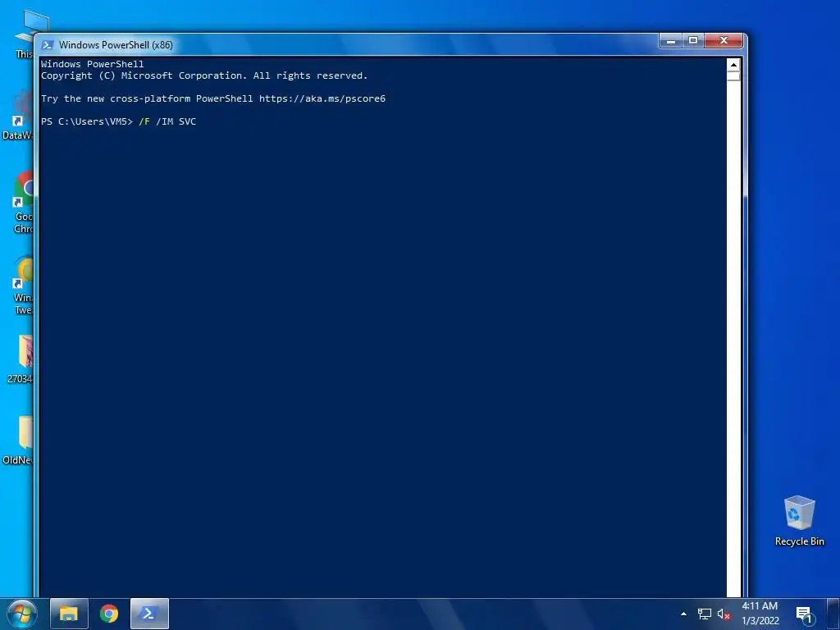Open the Windows Start menu orb
This screenshot has width=840, height=630.
click(22, 614)
